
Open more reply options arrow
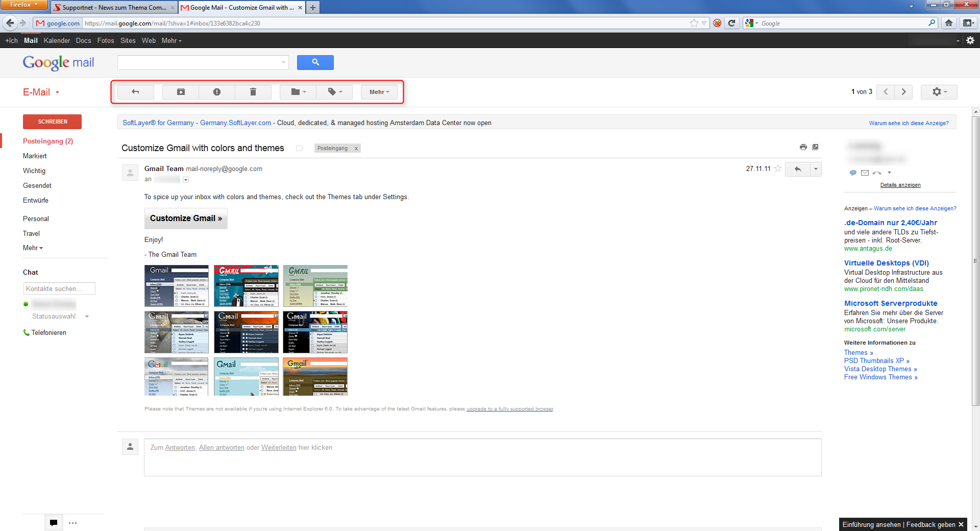click(816, 169)
